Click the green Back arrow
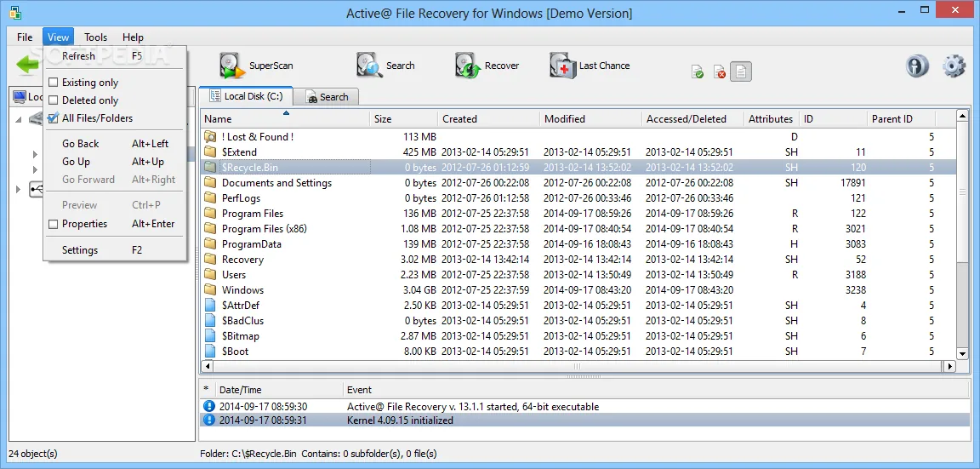The height and width of the screenshot is (469, 980). tap(27, 65)
